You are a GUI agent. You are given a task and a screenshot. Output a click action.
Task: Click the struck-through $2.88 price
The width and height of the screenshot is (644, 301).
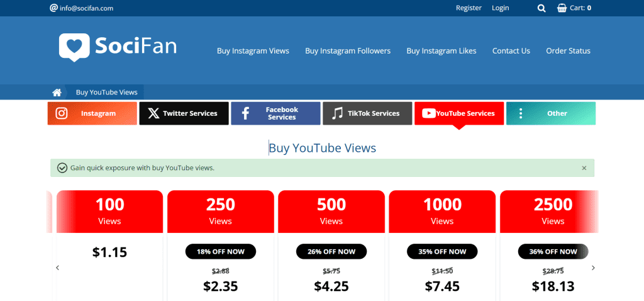pos(221,271)
